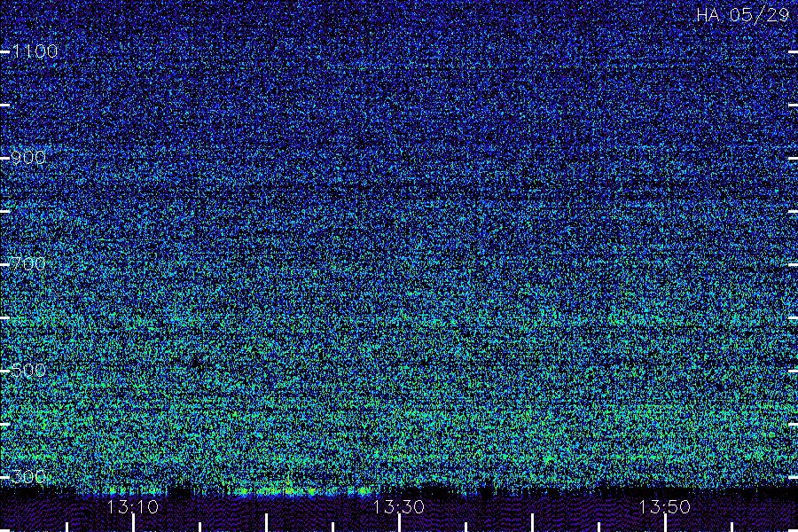Viewport: 798px width, 532px height.
Task: Click the 500 frequency axis label
Action: point(28,371)
